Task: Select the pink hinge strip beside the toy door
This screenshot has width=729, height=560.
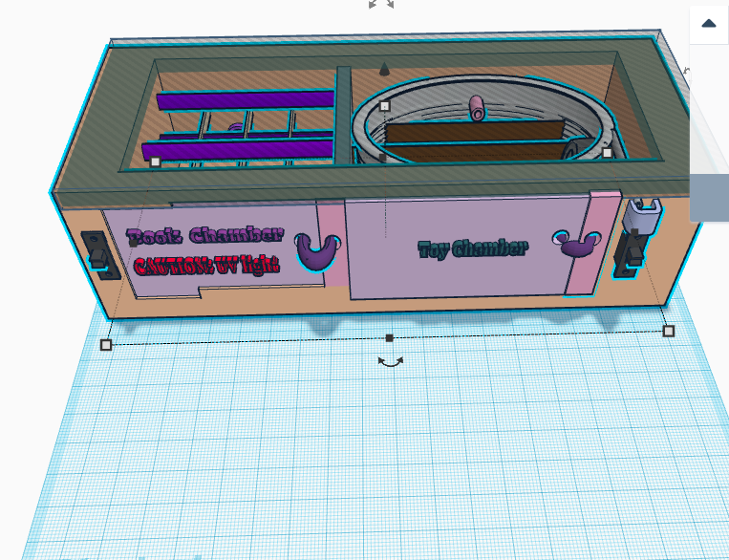Action: [x=592, y=243]
